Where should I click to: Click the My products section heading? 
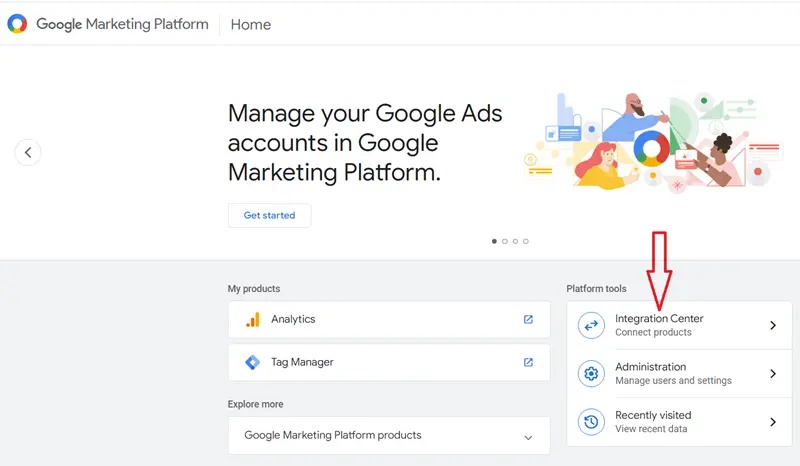pyautogui.click(x=254, y=288)
